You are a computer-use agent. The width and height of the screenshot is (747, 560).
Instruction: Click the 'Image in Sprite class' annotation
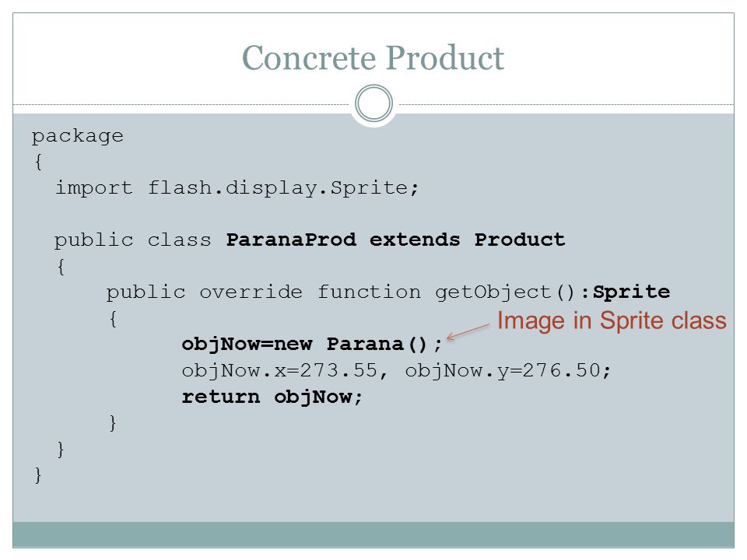click(x=612, y=320)
